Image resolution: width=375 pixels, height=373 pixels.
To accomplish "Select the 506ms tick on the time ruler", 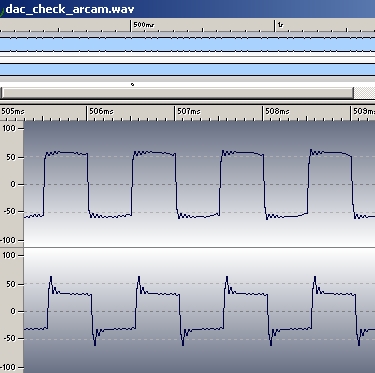I will pyautogui.click(x=101, y=111).
